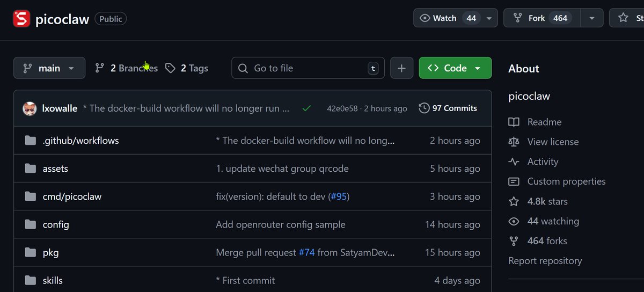The image size is (644, 292).
Task: Open the green Code dropdown button
Action: click(x=455, y=68)
